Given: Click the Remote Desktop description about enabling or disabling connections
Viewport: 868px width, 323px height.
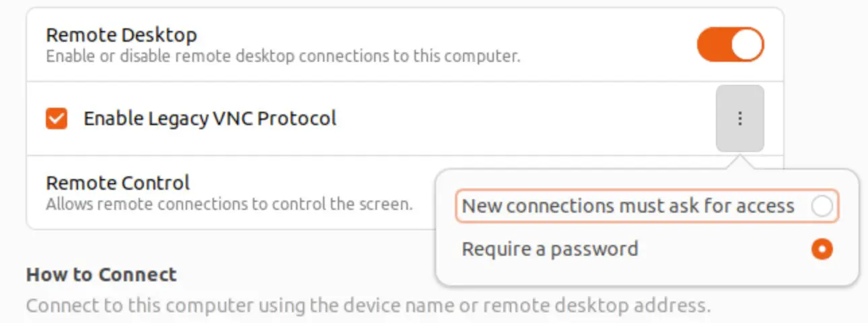Looking at the screenshot, I should coord(283,56).
